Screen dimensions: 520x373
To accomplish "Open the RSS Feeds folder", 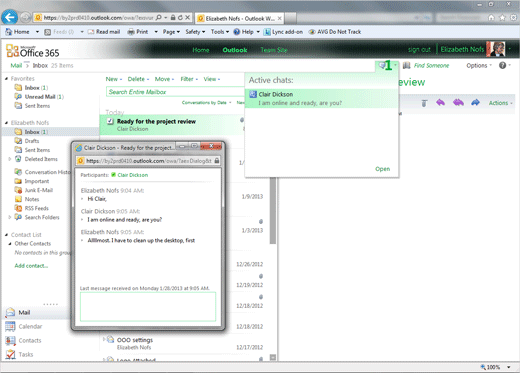I will click(x=37, y=208).
